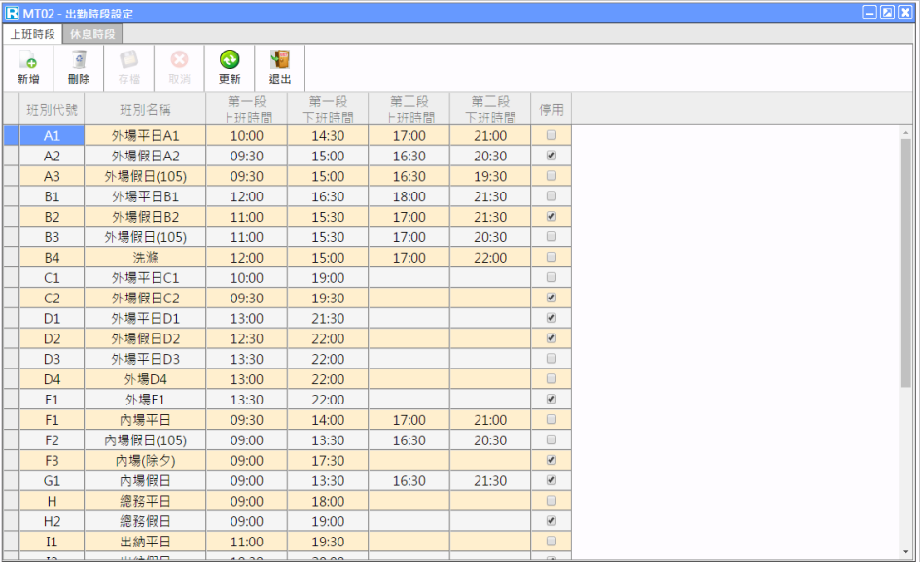The width and height of the screenshot is (924, 562).
Task: Select the 內場(除夕) name cell
Action: [x=145, y=461]
